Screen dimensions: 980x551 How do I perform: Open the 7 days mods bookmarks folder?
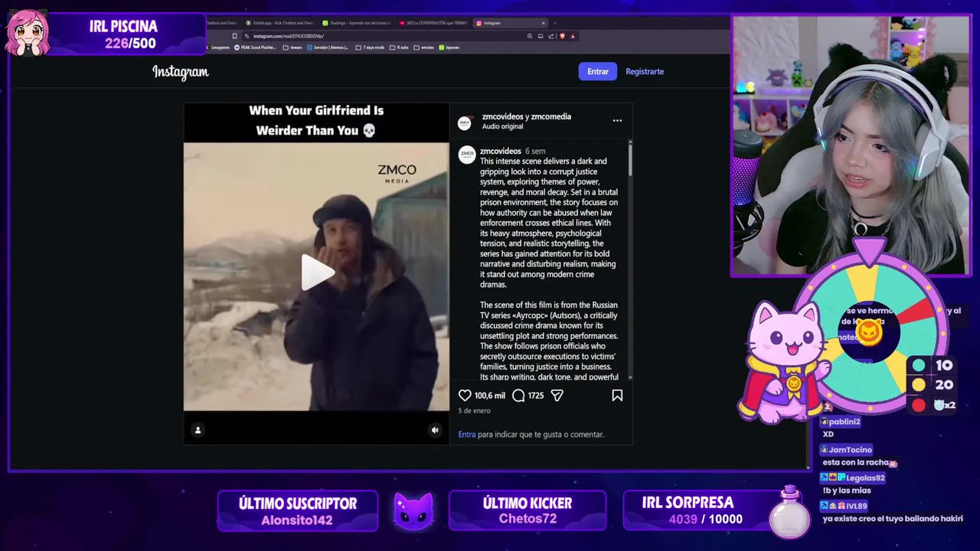[371, 47]
